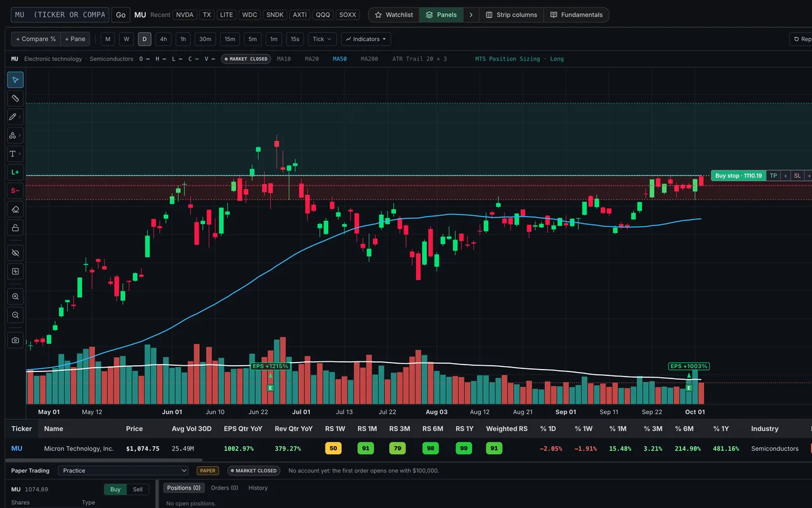Load the recent ticker NVDA
Screen dimensions: 812x508
pos(185,15)
